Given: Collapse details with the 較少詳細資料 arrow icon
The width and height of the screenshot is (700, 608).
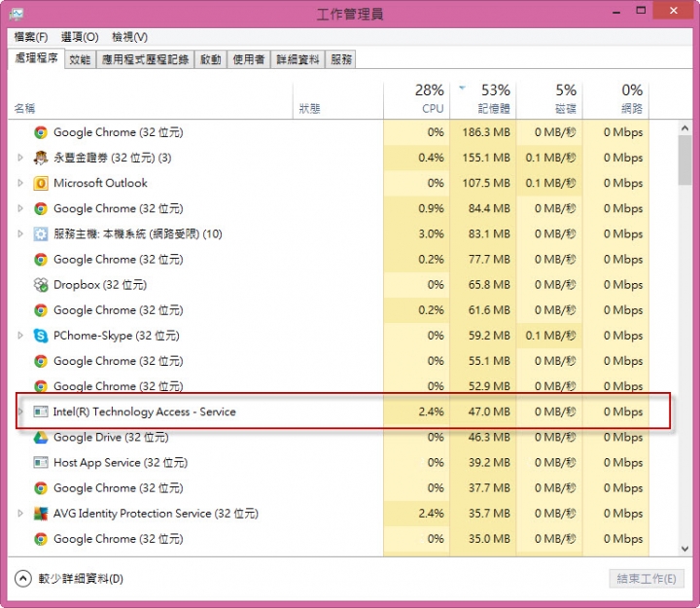Looking at the screenshot, I should 22,579.
